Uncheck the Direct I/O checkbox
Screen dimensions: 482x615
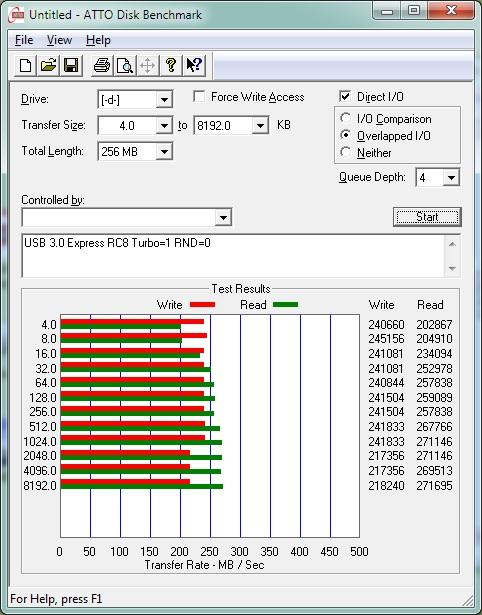point(345,96)
